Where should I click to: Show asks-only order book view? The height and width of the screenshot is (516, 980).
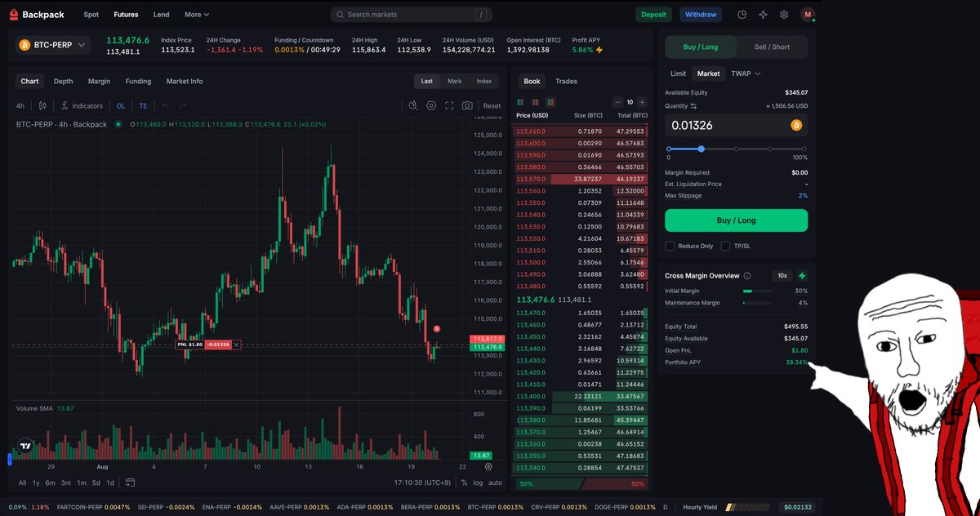pyautogui.click(x=535, y=102)
